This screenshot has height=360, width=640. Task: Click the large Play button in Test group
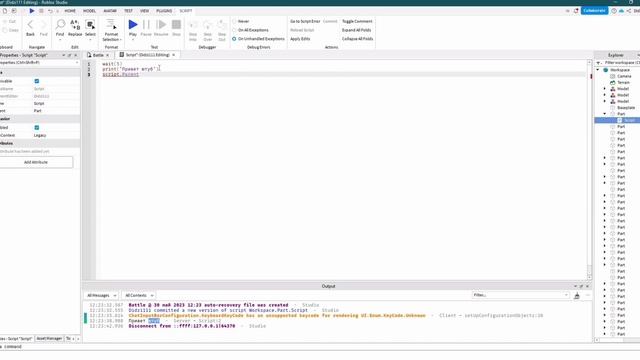click(x=133, y=25)
